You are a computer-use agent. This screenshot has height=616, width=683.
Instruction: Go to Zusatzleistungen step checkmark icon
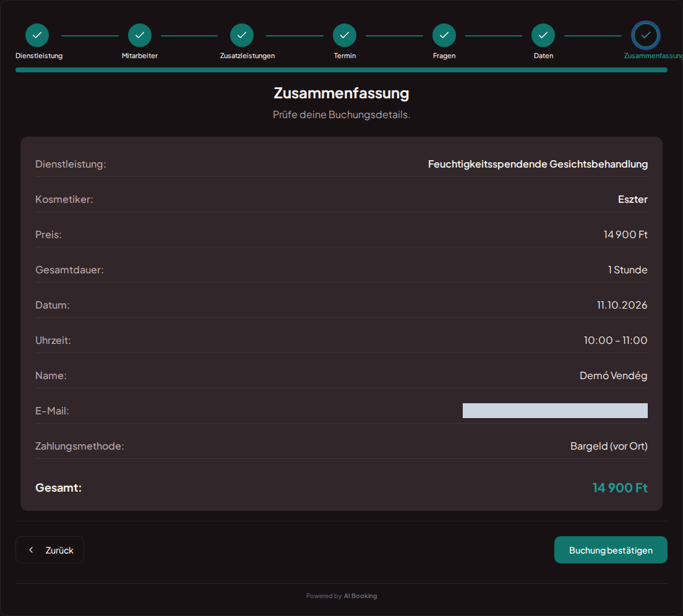coord(242,35)
